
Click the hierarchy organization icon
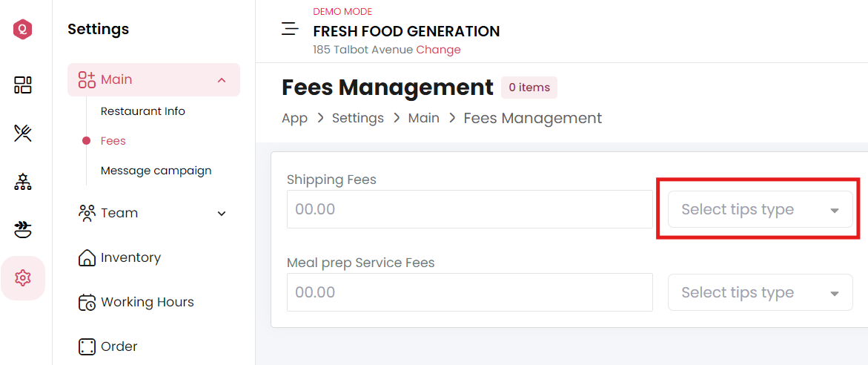pos(23,182)
